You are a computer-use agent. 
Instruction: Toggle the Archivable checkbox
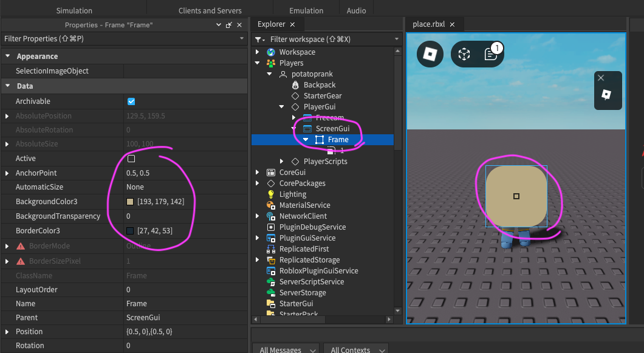(x=131, y=101)
